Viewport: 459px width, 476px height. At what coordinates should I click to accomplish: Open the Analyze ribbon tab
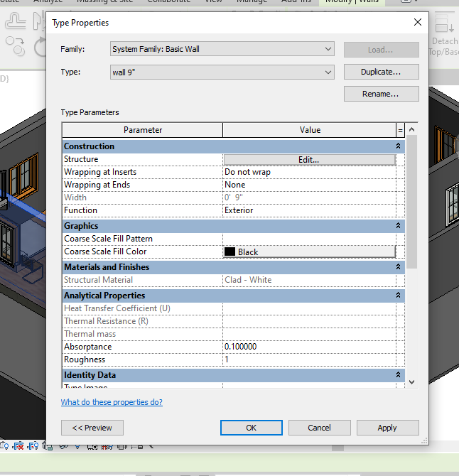point(48,1)
